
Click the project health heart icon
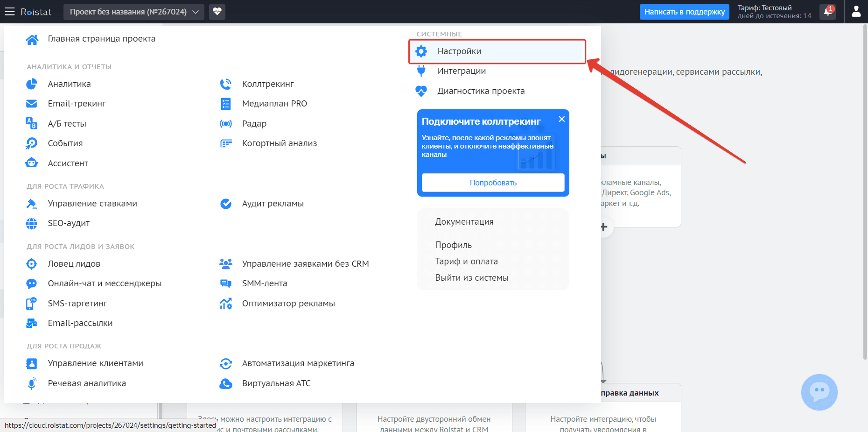[x=217, y=12]
